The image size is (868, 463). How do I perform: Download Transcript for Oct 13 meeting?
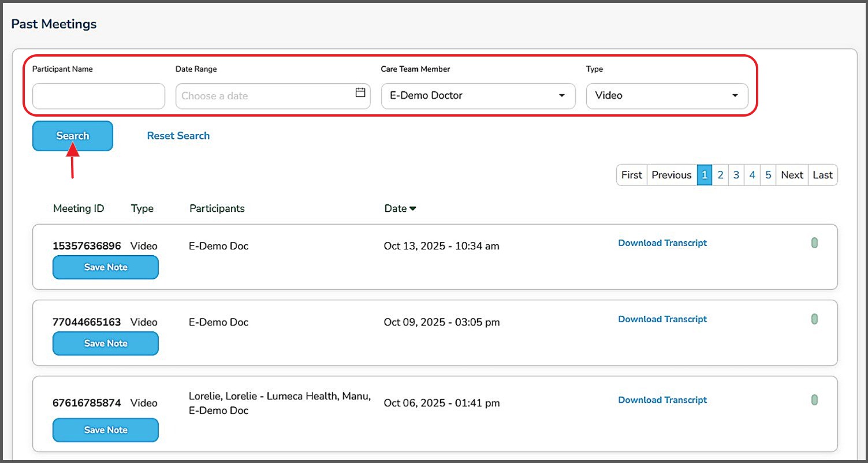(x=662, y=243)
